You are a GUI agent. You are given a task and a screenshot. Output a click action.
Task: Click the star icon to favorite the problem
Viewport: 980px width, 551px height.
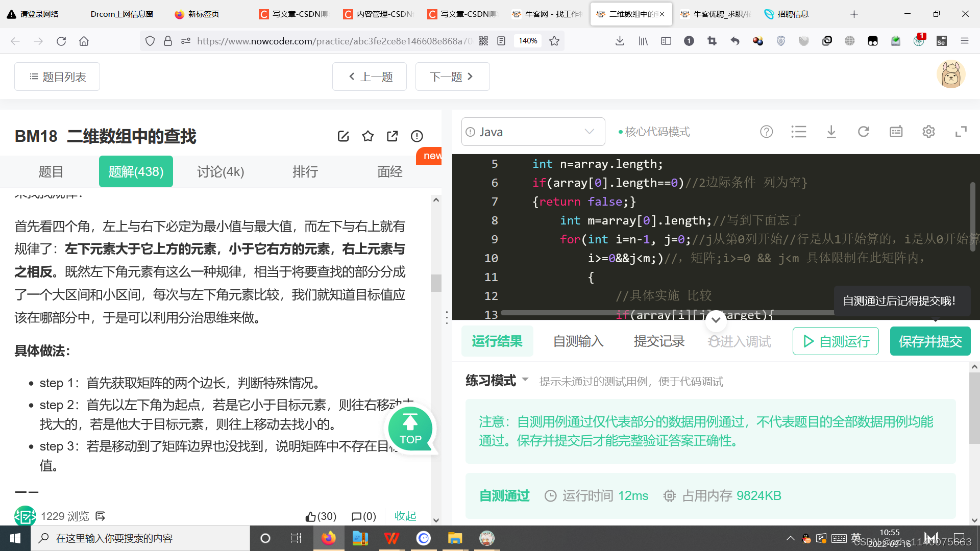[367, 136]
